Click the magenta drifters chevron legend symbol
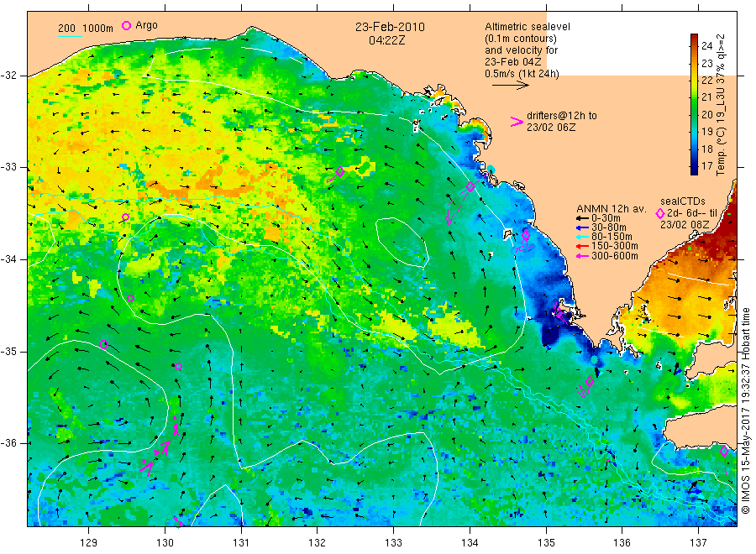This screenshot has height=554, width=756. (x=517, y=122)
